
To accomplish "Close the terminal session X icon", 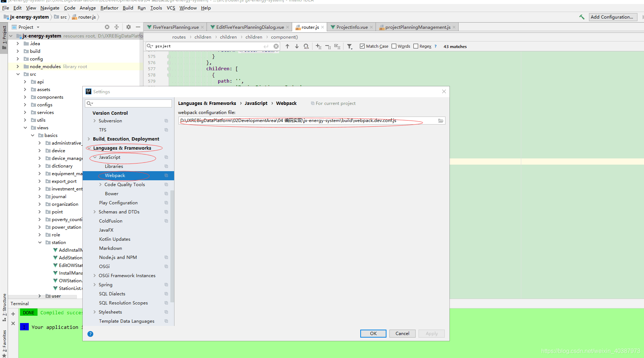I will [x=13, y=323].
